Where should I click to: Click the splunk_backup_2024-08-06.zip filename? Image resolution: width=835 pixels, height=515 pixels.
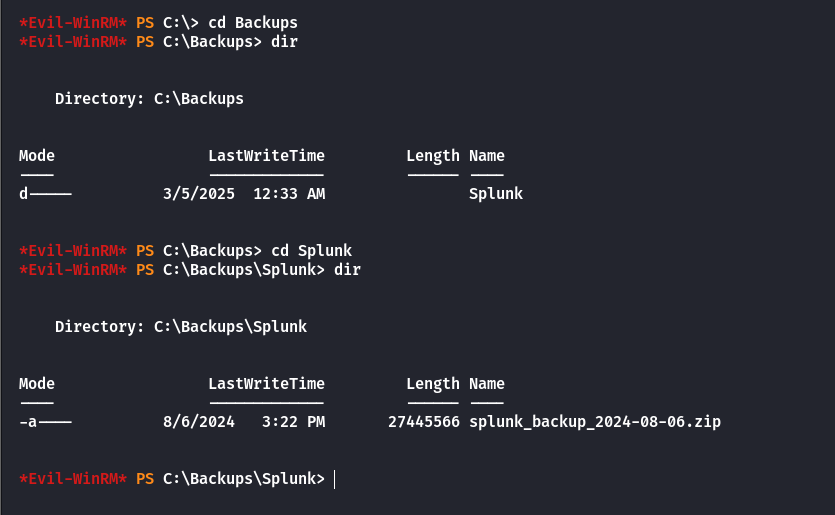click(x=595, y=422)
